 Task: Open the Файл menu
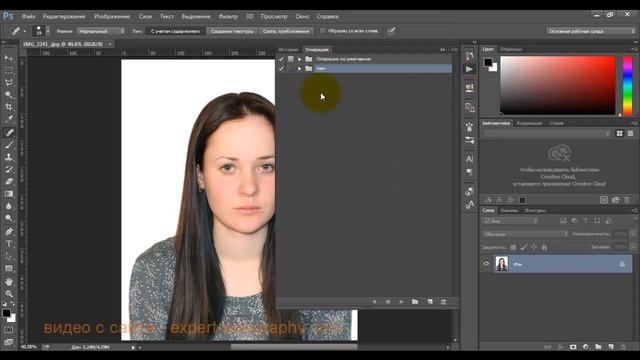(29, 16)
